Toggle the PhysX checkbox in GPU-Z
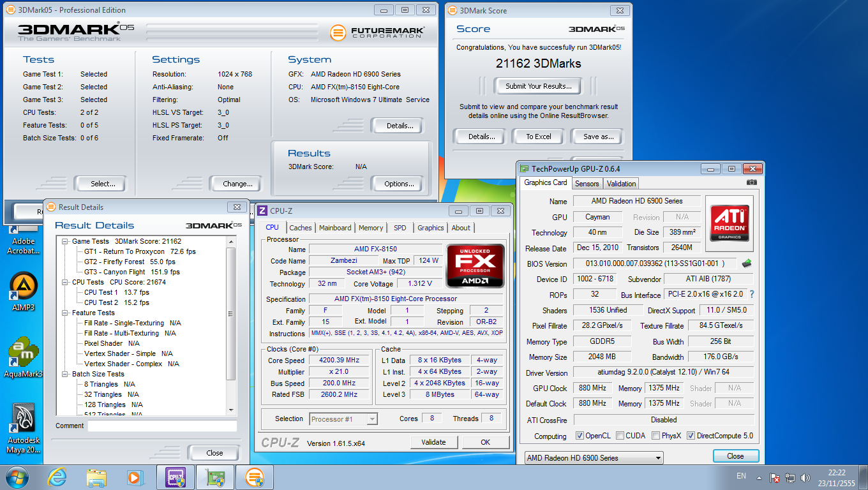Image resolution: width=868 pixels, height=490 pixels. (x=656, y=436)
